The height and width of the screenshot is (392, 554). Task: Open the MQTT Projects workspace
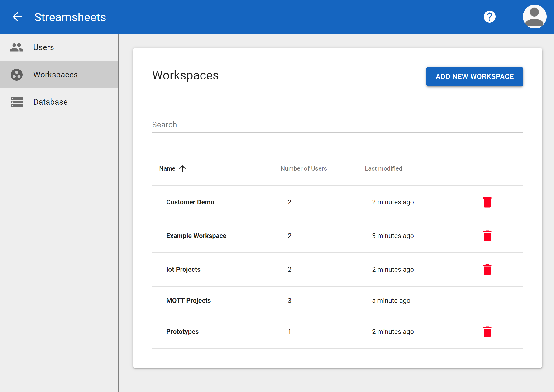point(188,300)
